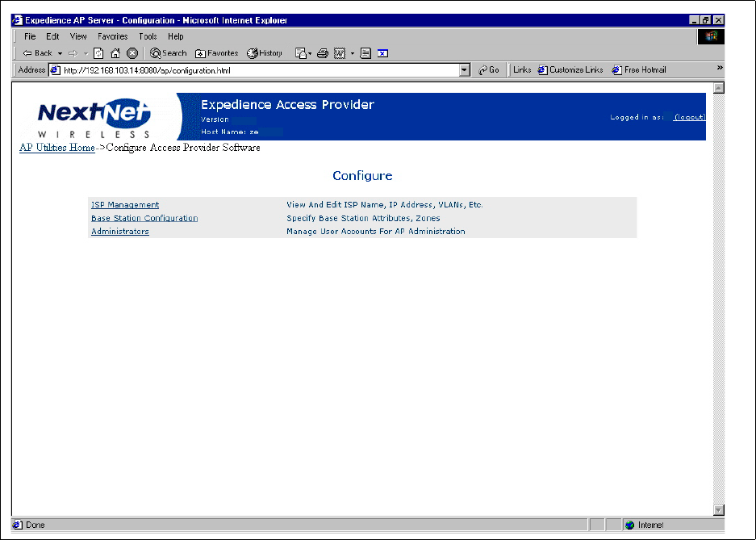Viewport: 756px width, 540px height.
Task: Click the Internet zone globe icon
Action: [629, 525]
